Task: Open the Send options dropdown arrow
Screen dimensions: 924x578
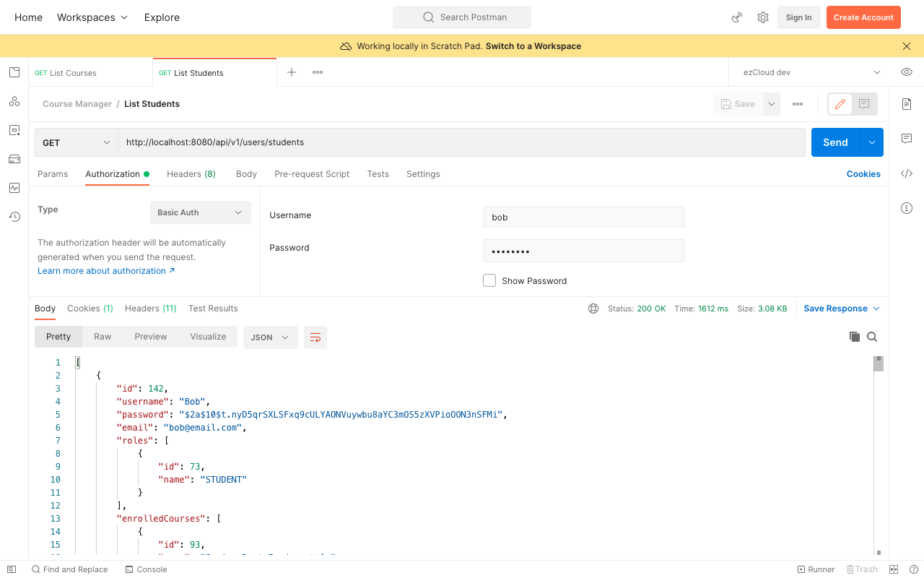Action: coord(872,142)
